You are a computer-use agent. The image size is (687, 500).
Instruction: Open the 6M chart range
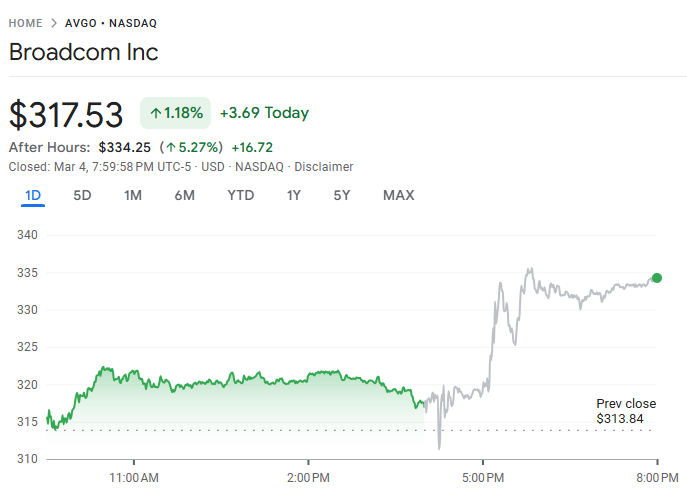pos(184,195)
